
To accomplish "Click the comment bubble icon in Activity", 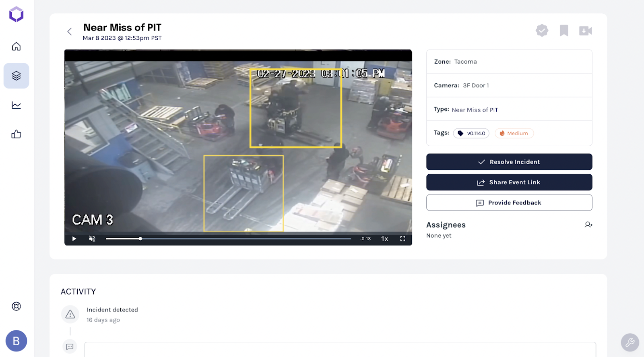I will coord(70,347).
